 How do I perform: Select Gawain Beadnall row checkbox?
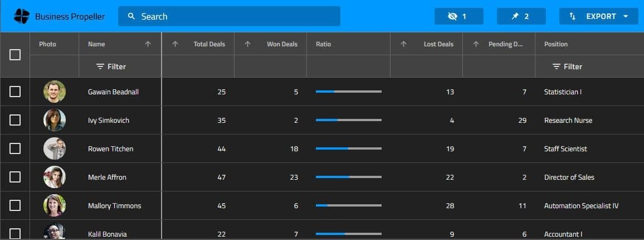pyautogui.click(x=15, y=92)
